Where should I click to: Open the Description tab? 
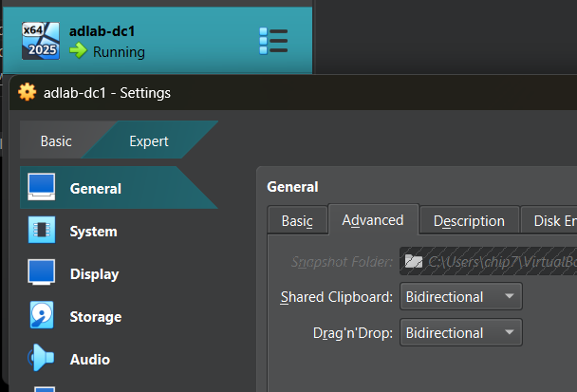(469, 221)
